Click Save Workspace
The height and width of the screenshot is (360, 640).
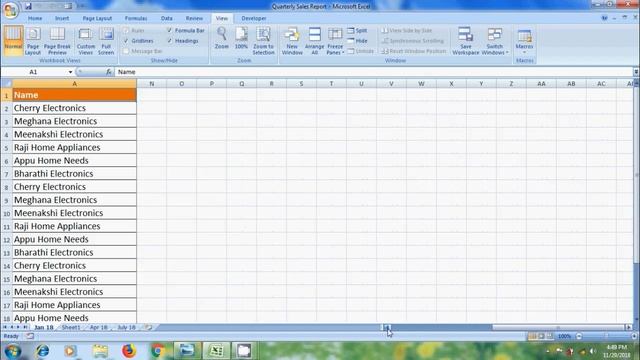[x=466, y=40]
